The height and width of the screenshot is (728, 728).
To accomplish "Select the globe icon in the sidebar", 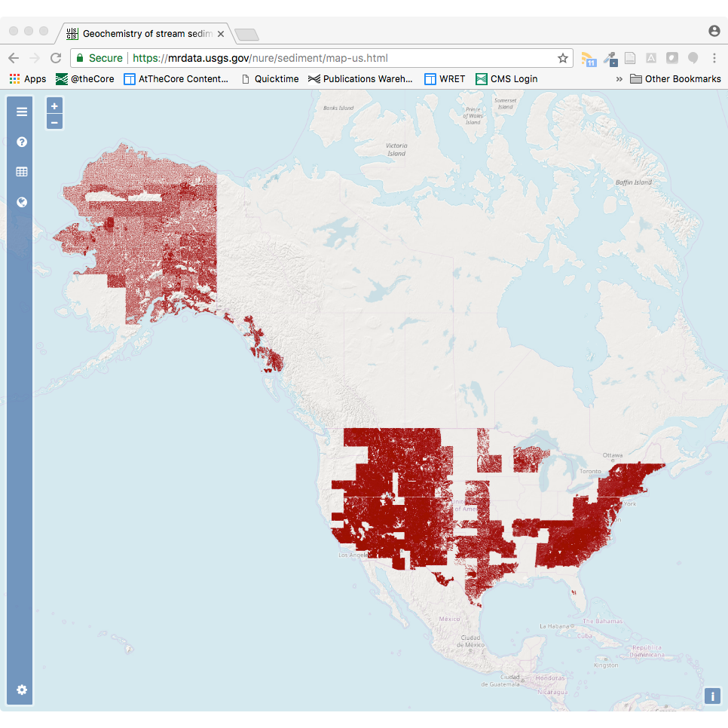I will tap(21, 201).
